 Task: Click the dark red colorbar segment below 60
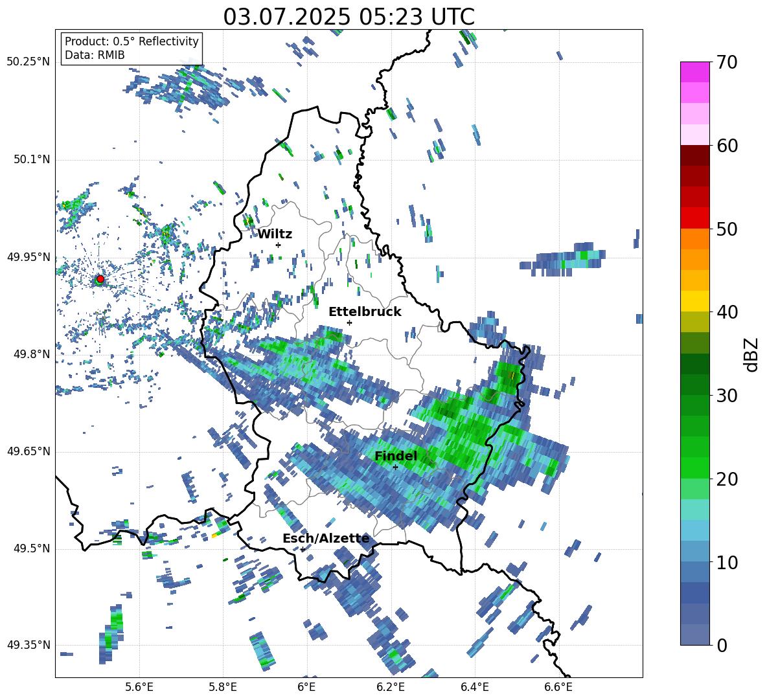[x=694, y=155]
